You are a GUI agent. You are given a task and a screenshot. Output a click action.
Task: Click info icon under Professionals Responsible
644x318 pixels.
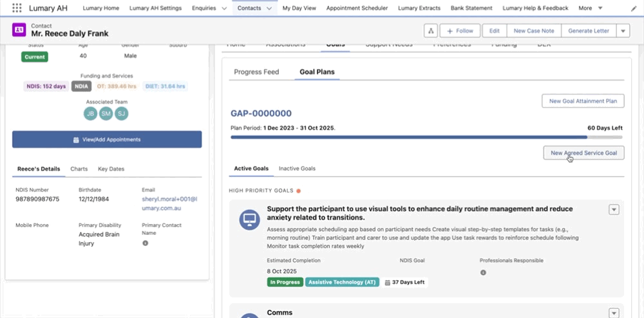tap(483, 272)
